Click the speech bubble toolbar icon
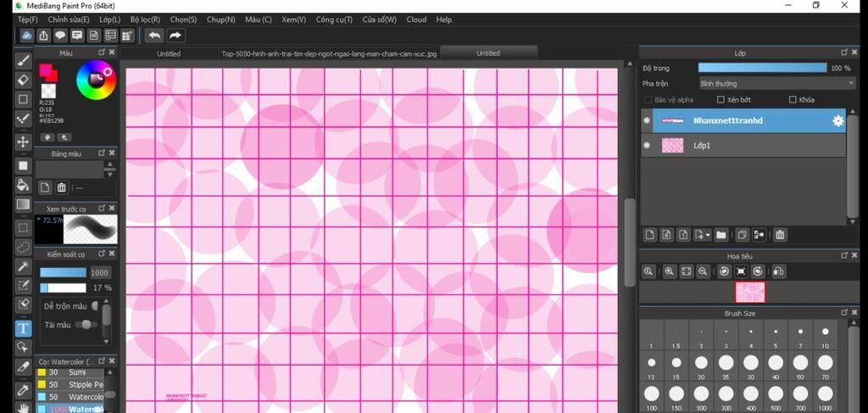This screenshot has width=868, height=413. click(x=60, y=36)
